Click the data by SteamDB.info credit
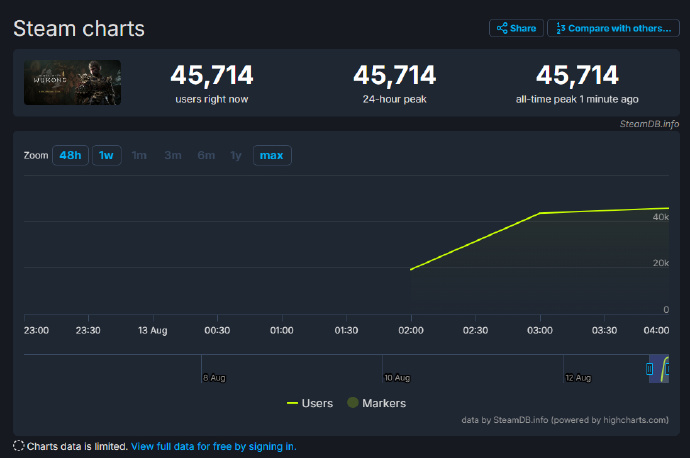 point(565,420)
